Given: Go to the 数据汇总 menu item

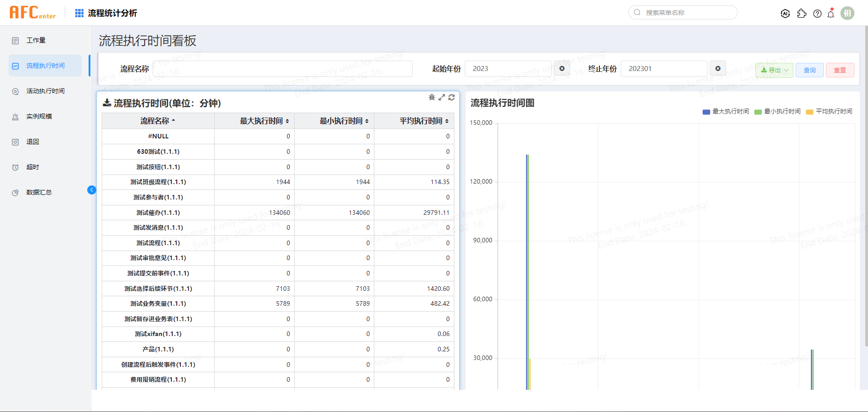Looking at the screenshot, I should coord(39,192).
